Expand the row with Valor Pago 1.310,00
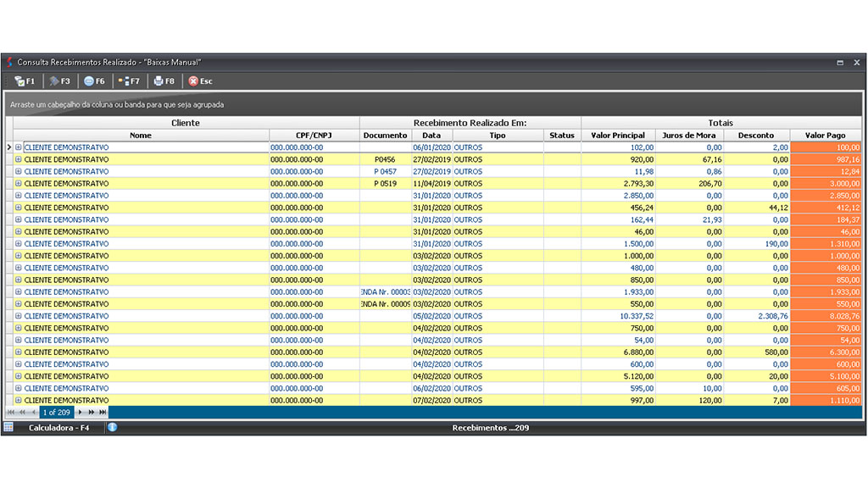 tap(19, 243)
